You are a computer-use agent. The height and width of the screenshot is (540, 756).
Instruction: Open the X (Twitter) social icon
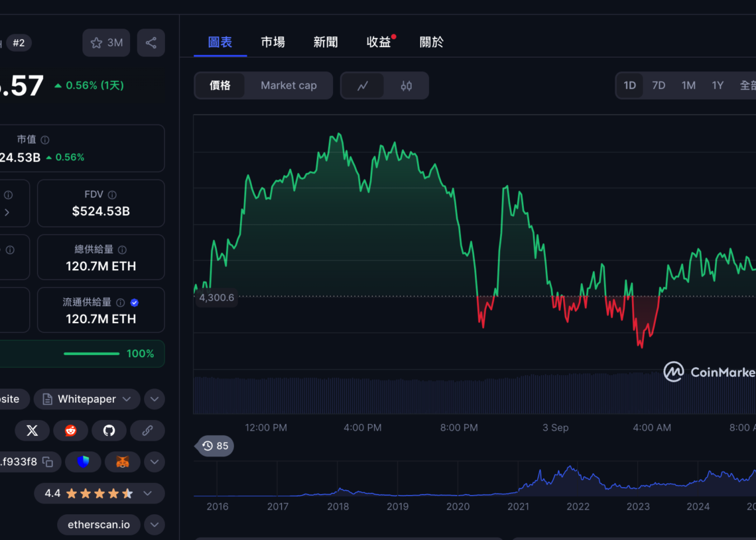coord(32,431)
